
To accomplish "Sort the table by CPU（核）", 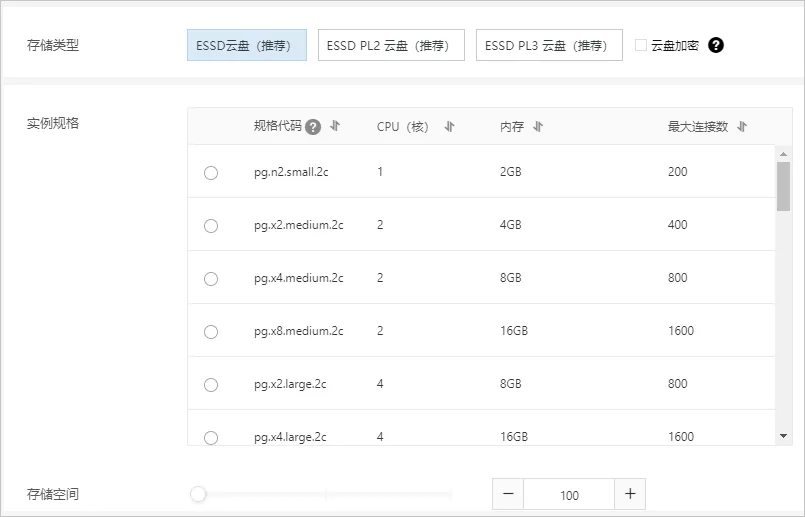I will [x=449, y=127].
